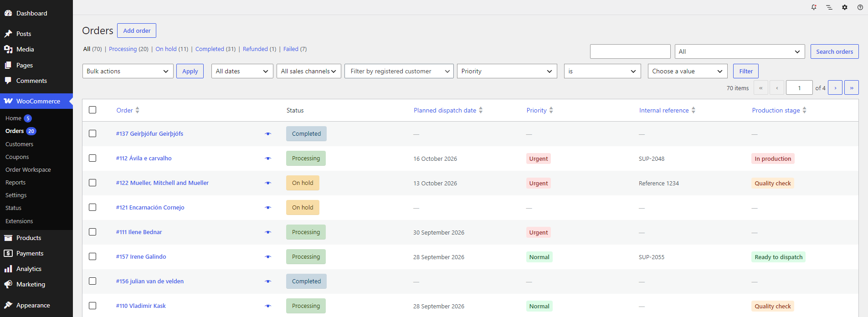Preview order #157 Irene Galindo eye icon

coord(268,257)
